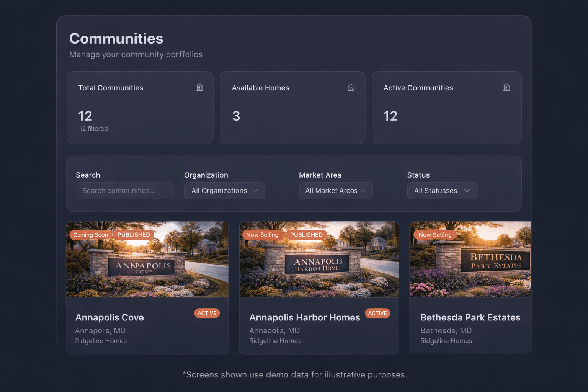Click ACTIVE status badge on Annapolis Harbor Homes

coord(377,313)
